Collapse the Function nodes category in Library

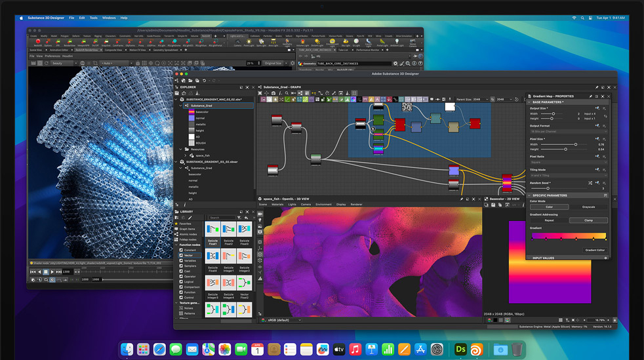pyautogui.click(x=176, y=245)
